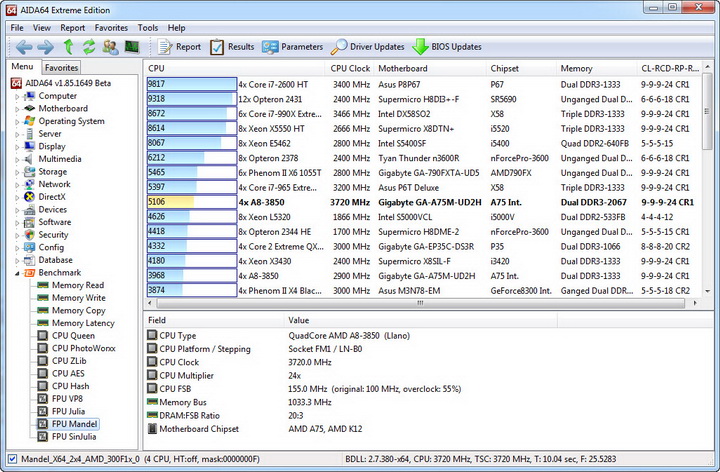The image size is (720, 472).
Task: Expand the Computer tree node
Action: (x=17, y=96)
